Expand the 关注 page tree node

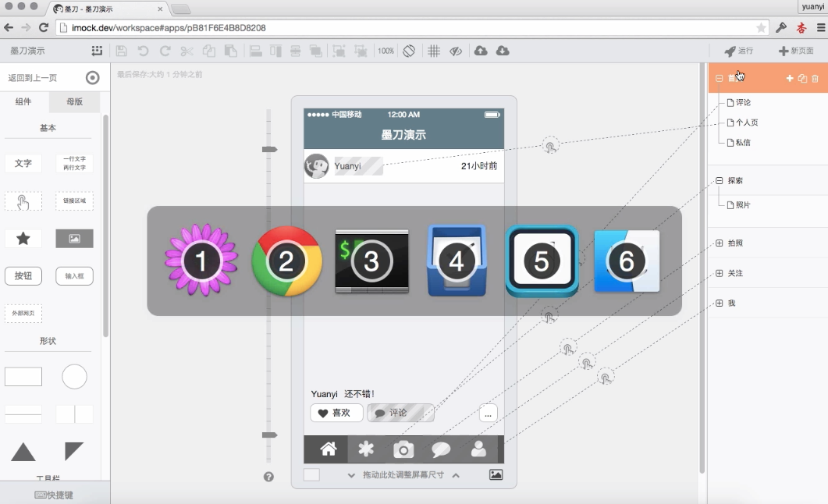click(719, 273)
